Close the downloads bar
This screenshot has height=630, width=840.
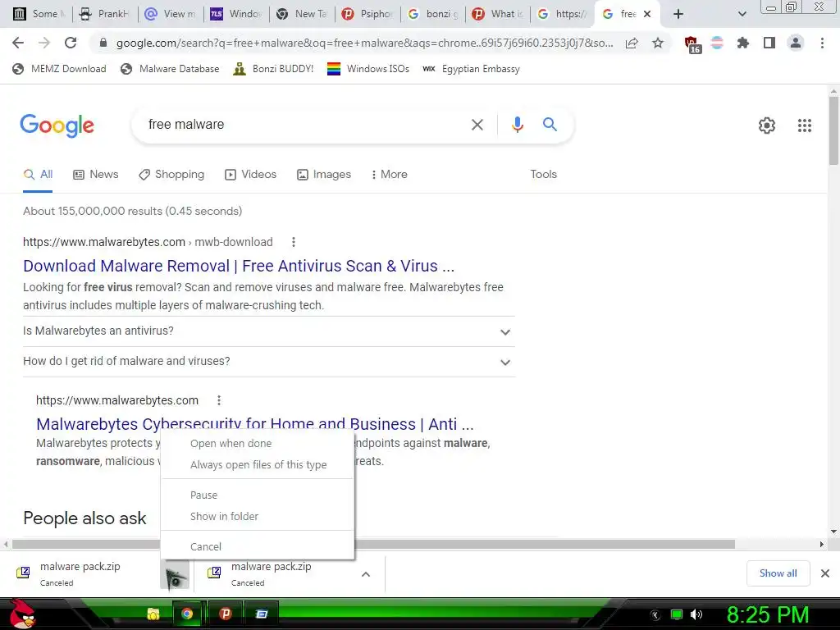tap(825, 573)
